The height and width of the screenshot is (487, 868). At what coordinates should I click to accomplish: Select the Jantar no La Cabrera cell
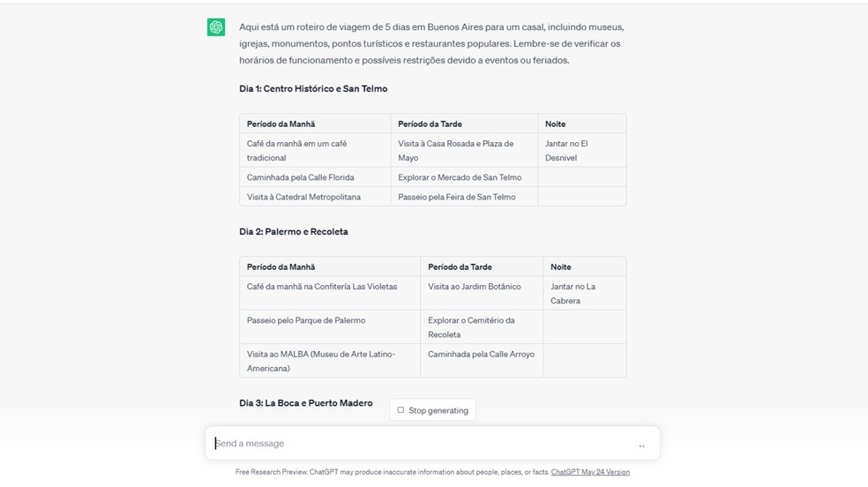pyautogui.click(x=572, y=294)
